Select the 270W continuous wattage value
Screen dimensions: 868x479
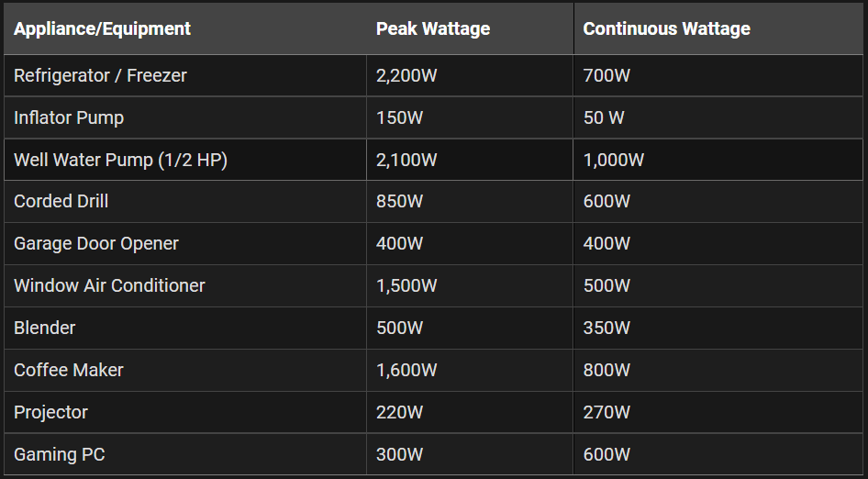pos(606,412)
